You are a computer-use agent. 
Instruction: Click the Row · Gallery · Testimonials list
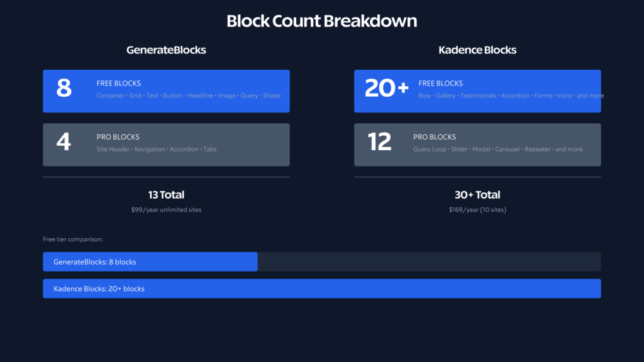pos(510,96)
